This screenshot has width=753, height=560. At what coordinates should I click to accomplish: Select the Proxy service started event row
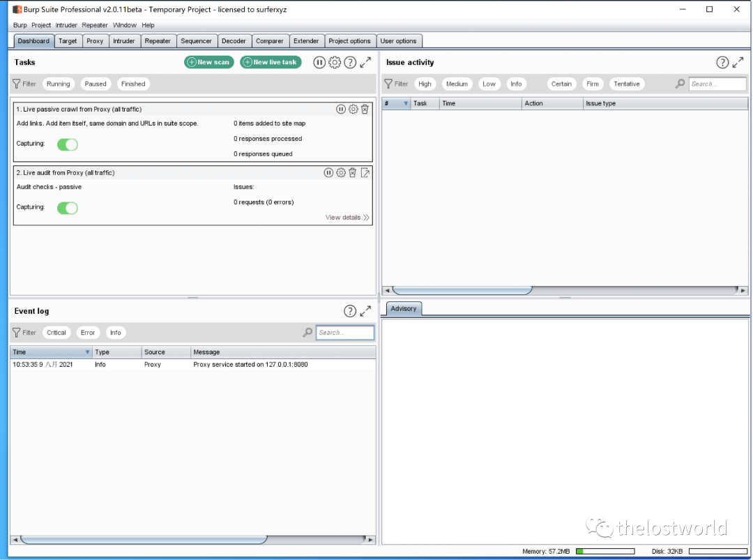pyautogui.click(x=192, y=365)
